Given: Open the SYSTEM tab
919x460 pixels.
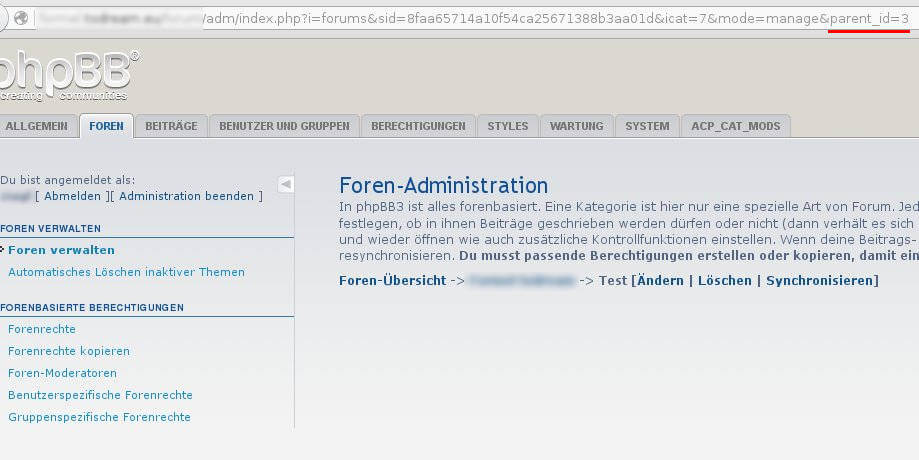Looking at the screenshot, I should [647, 126].
